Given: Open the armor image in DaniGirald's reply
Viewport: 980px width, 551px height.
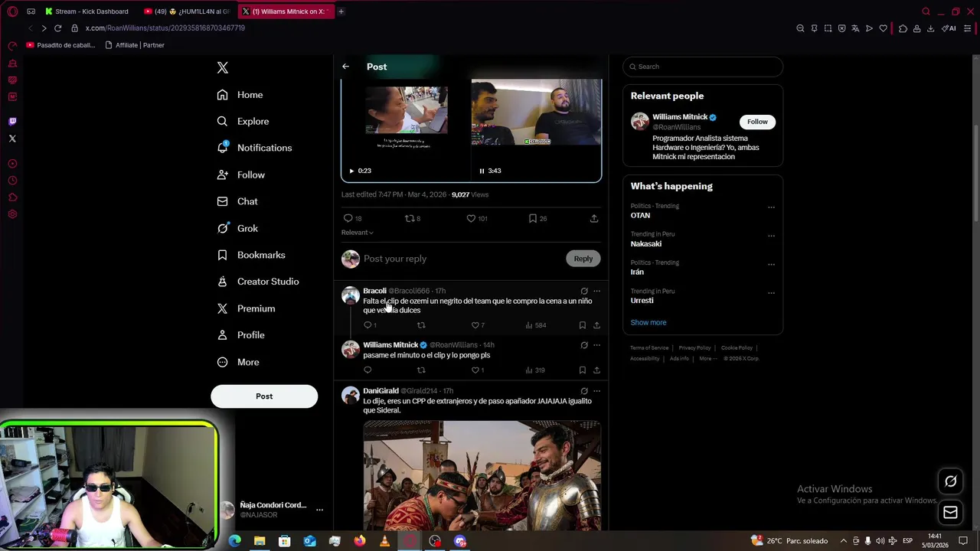Looking at the screenshot, I should coord(482,474).
